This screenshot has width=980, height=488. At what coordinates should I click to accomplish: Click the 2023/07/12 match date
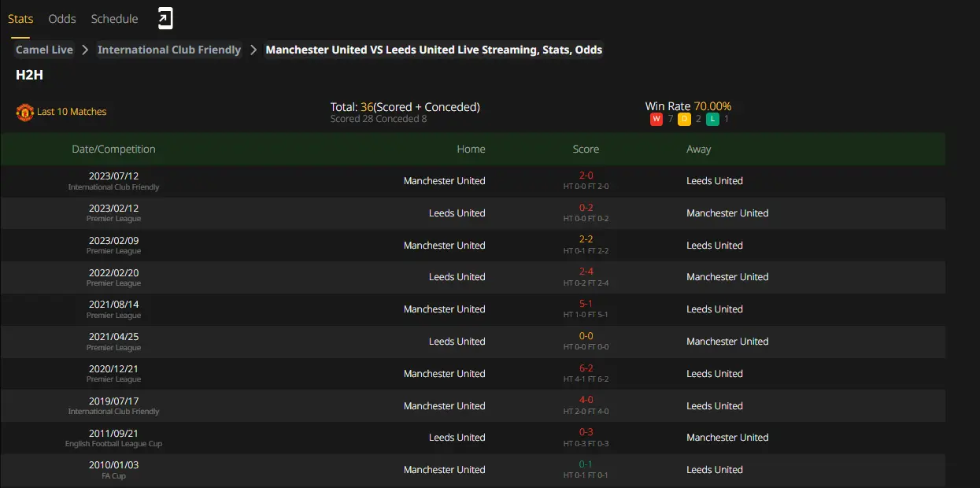point(113,176)
